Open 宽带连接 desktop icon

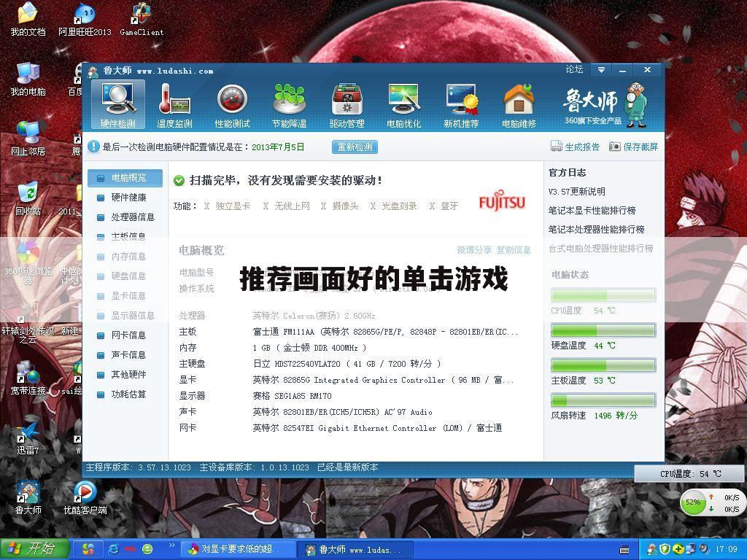(28, 378)
